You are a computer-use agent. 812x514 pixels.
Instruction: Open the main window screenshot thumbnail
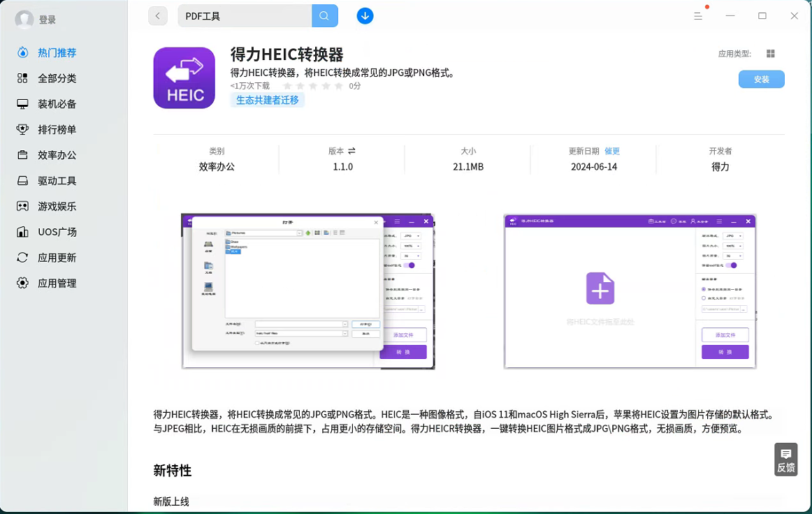pos(630,291)
